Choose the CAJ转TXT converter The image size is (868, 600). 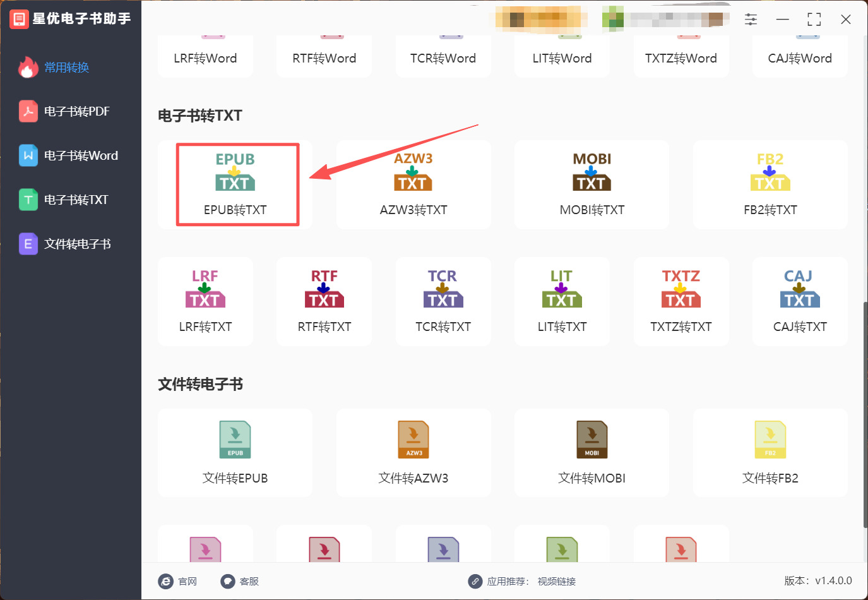pyautogui.click(x=800, y=301)
